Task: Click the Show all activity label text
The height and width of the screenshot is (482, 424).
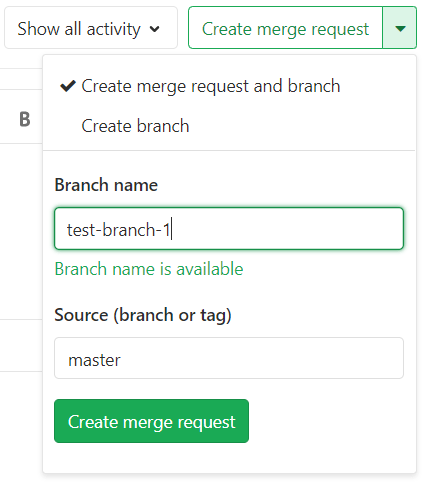Action: 79,29
